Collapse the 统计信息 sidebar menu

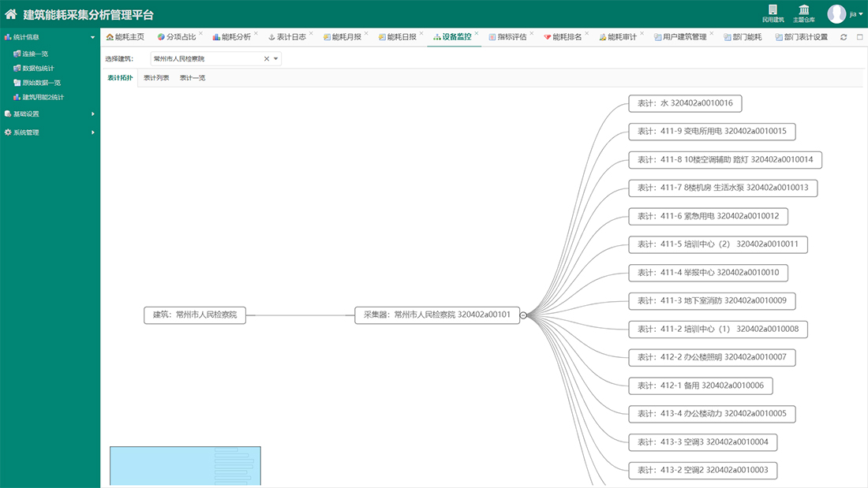point(50,37)
